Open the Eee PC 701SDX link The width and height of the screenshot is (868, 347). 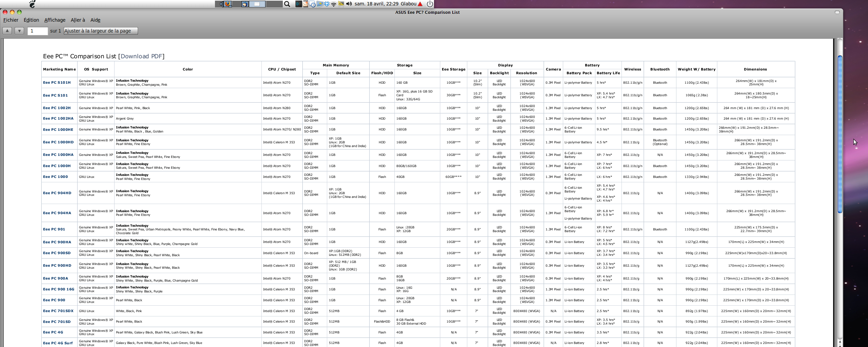coord(58,311)
